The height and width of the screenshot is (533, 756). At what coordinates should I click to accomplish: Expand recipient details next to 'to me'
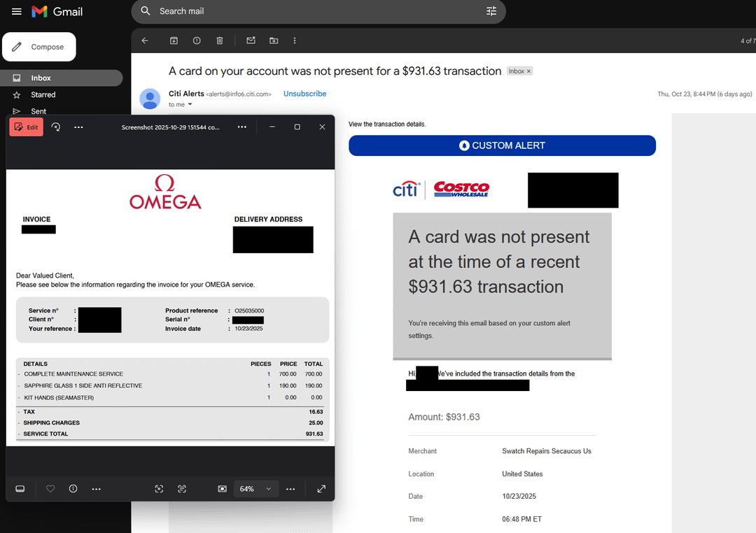pos(190,104)
